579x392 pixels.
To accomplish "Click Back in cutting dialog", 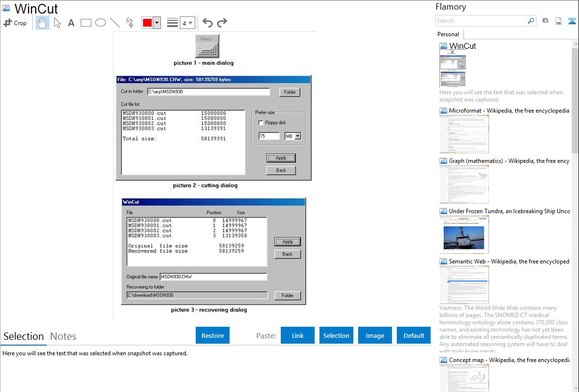I will click(x=281, y=170).
